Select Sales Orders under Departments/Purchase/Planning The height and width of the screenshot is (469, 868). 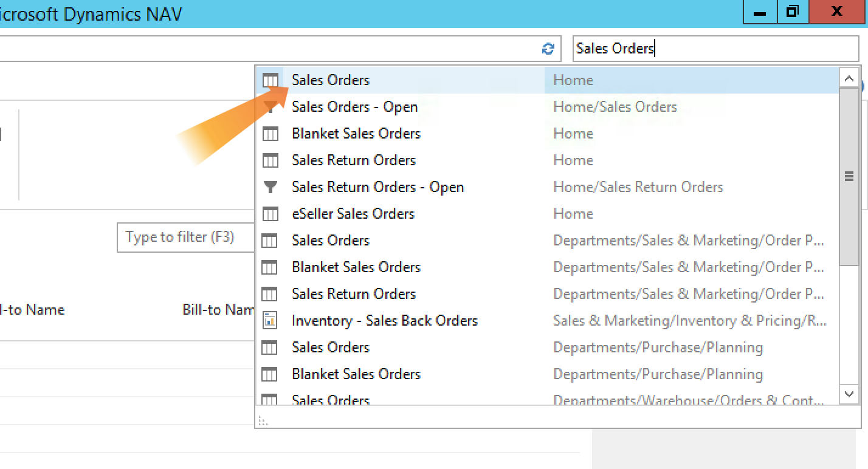[x=546, y=347]
